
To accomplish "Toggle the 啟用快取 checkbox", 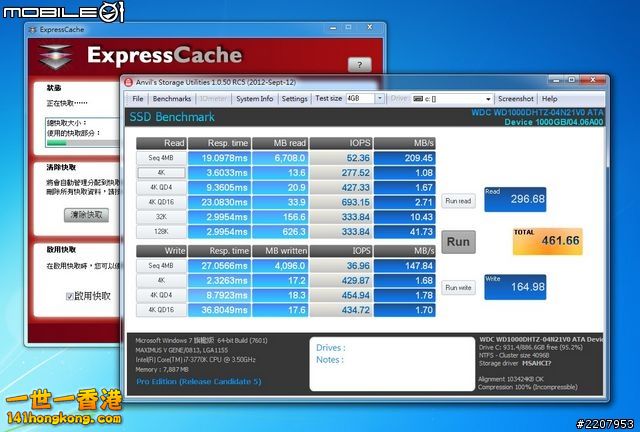I will 69,296.
